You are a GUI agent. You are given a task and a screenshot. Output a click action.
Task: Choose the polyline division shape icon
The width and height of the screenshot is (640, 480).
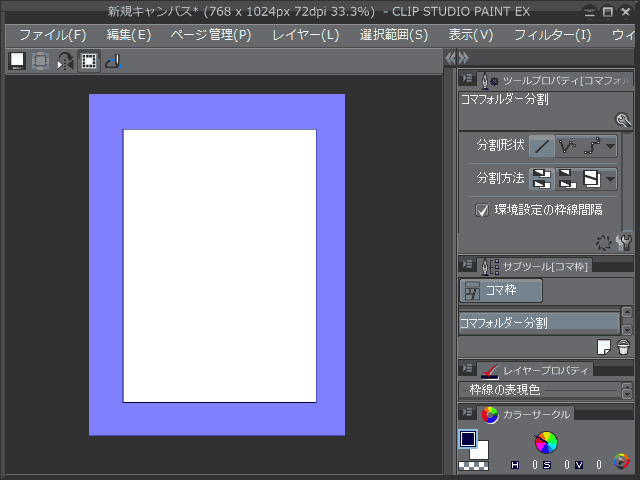point(567,146)
